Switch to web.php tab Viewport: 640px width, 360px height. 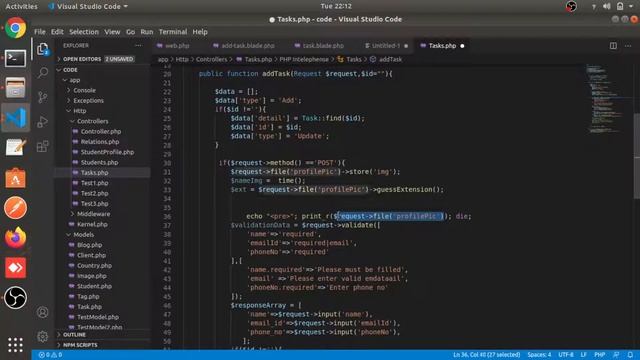point(177,46)
